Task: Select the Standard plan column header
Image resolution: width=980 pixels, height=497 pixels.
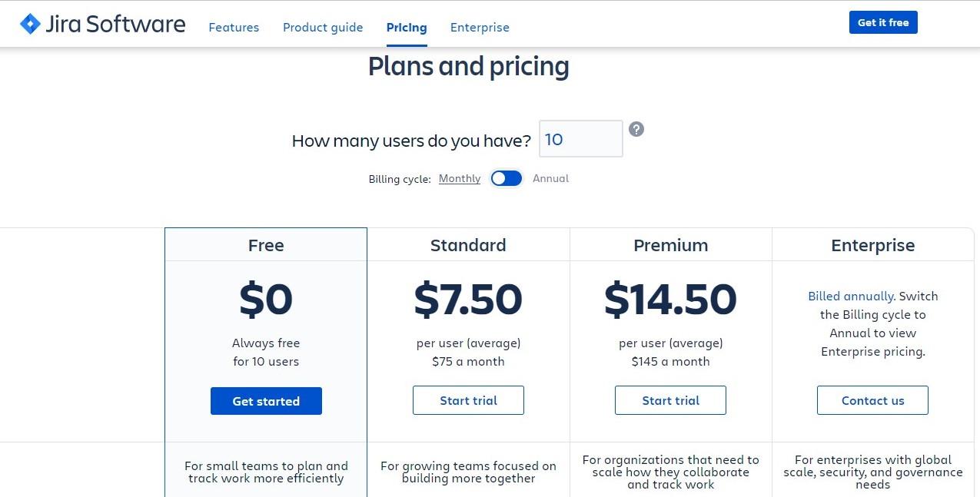Action: pyautogui.click(x=468, y=245)
